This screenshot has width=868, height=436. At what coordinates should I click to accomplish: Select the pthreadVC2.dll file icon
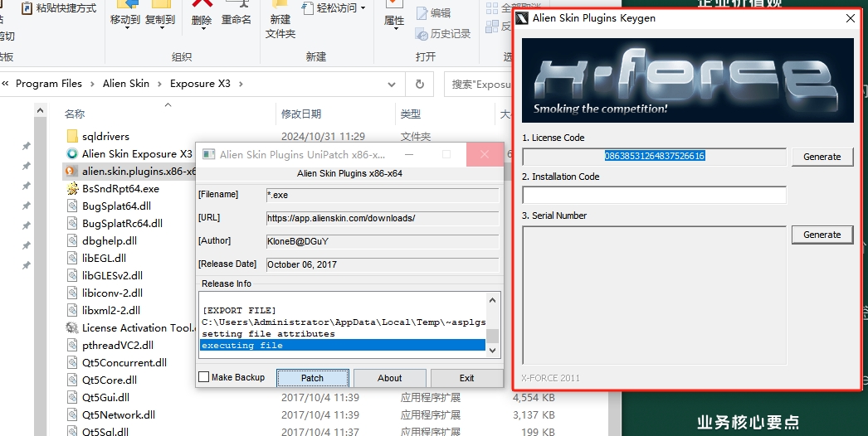[72, 346]
